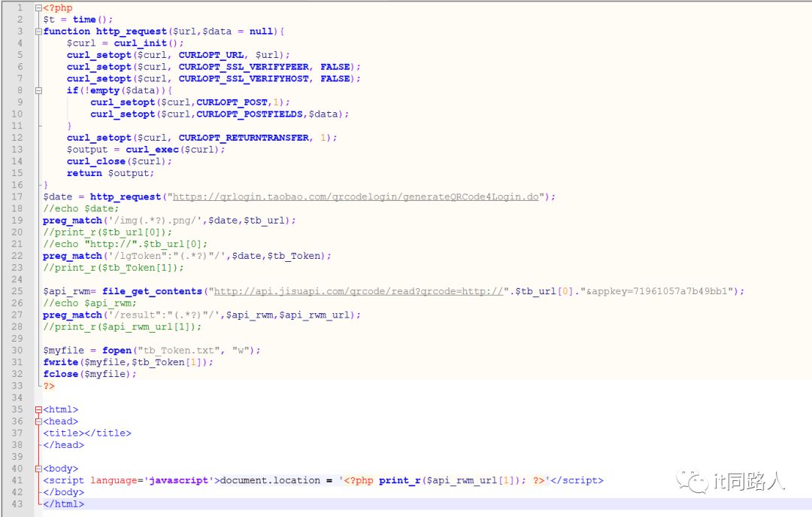Place cursor on '$t = time();' line
The image size is (812, 517).
click(x=77, y=20)
